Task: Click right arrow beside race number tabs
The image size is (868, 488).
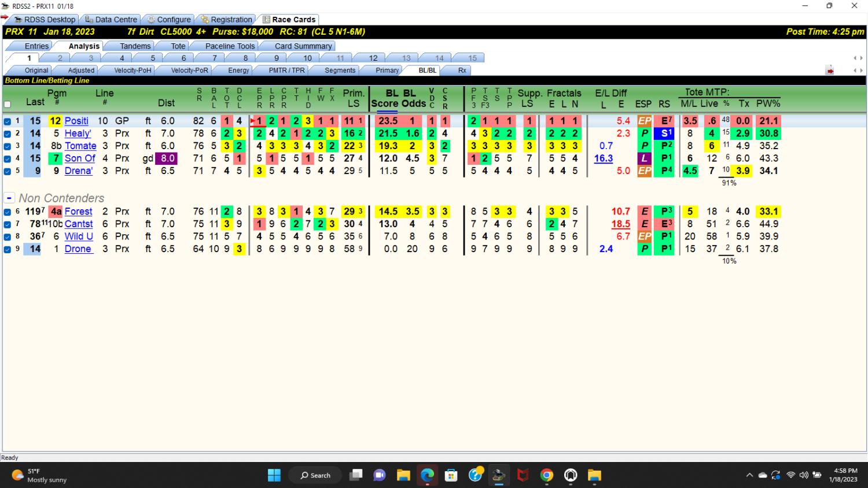Action: [x=861, y=58]
